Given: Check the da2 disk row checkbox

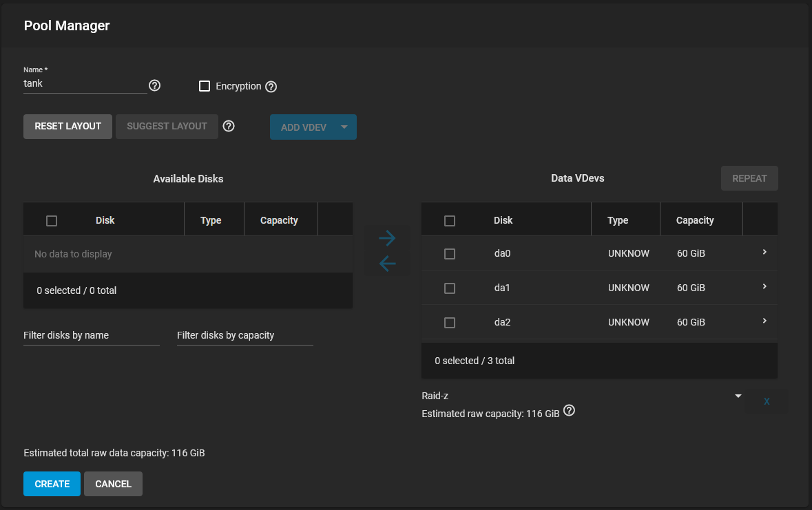Looking at the screenshot, I should [450, 323].
